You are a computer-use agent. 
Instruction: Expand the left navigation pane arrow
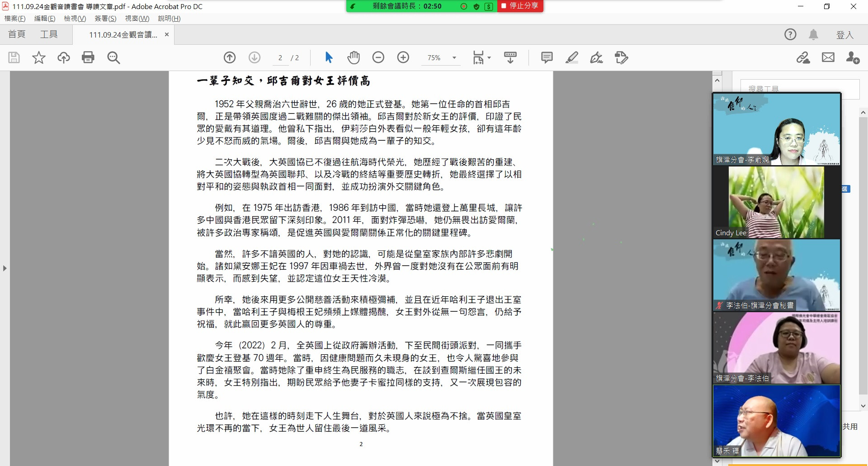coord(5,268)
